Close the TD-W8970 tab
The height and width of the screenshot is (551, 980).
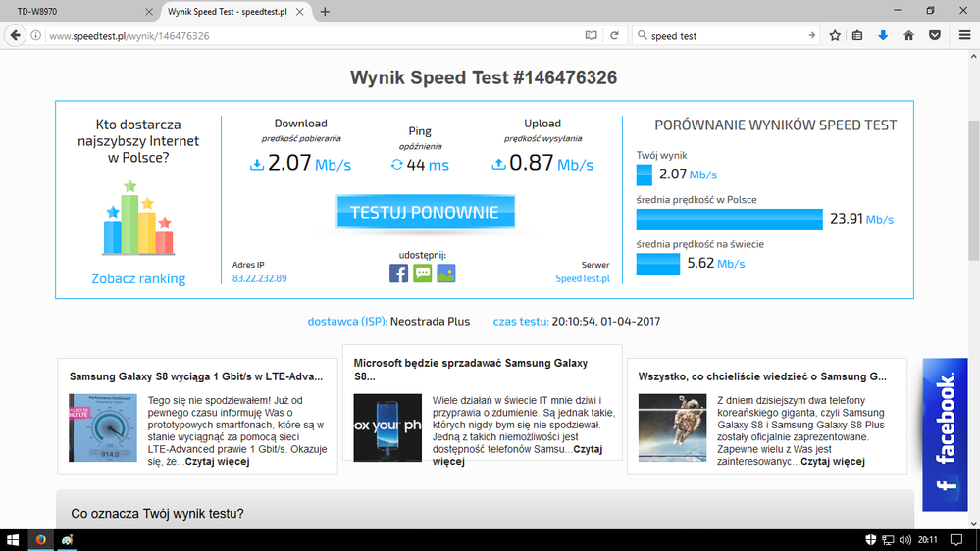[149, 11]
